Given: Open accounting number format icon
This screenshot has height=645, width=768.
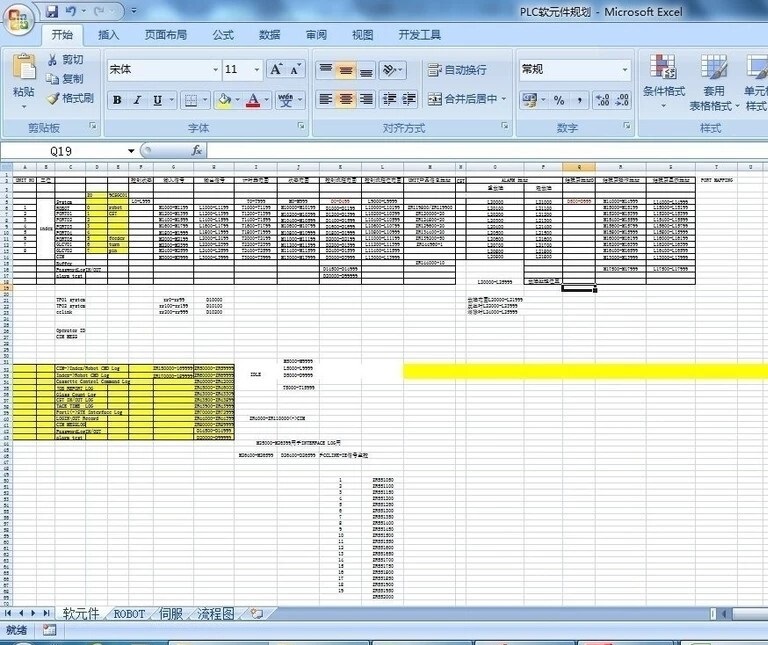Looking at the screenshot, I should click(529, 100).
